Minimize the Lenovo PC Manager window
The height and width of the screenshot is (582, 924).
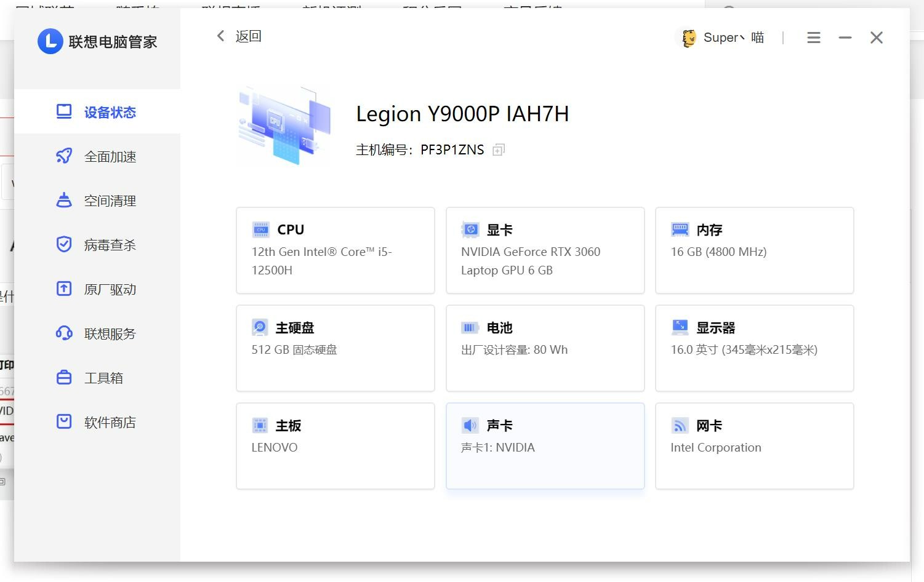click(x=845, y=38)
